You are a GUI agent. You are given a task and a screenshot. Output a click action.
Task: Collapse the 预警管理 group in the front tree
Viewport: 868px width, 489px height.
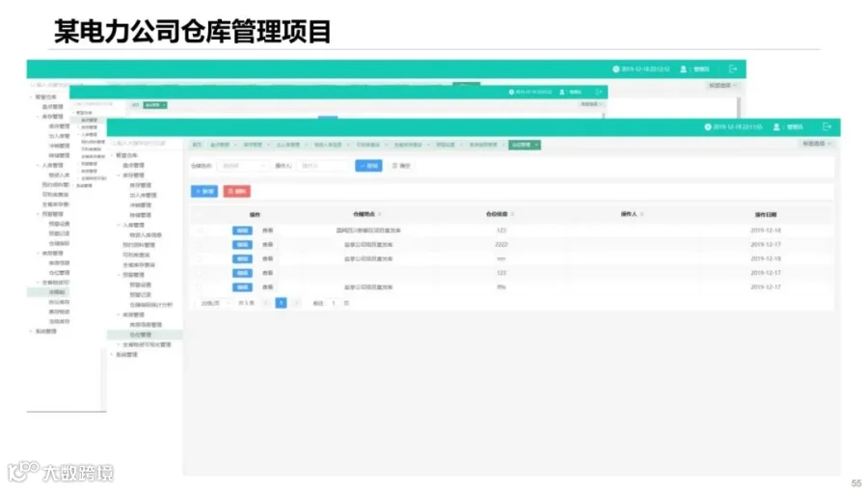[x=119, y=275]
